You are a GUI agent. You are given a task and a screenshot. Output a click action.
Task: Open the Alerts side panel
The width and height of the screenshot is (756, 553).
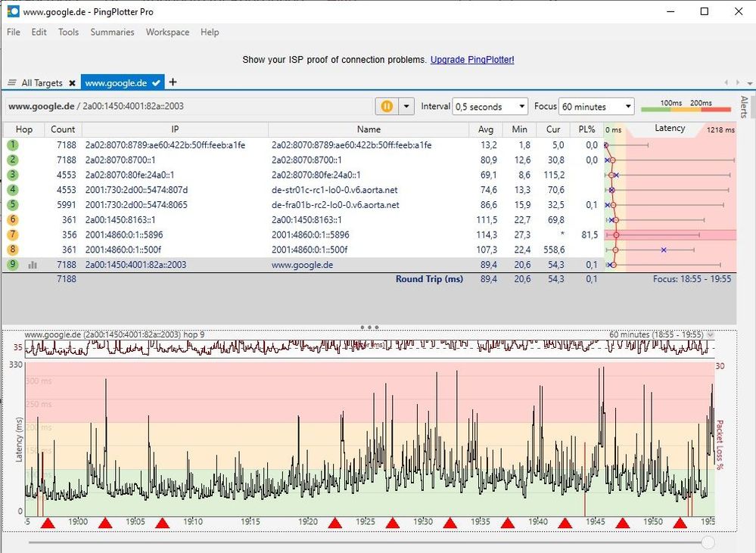coord(745,107)
